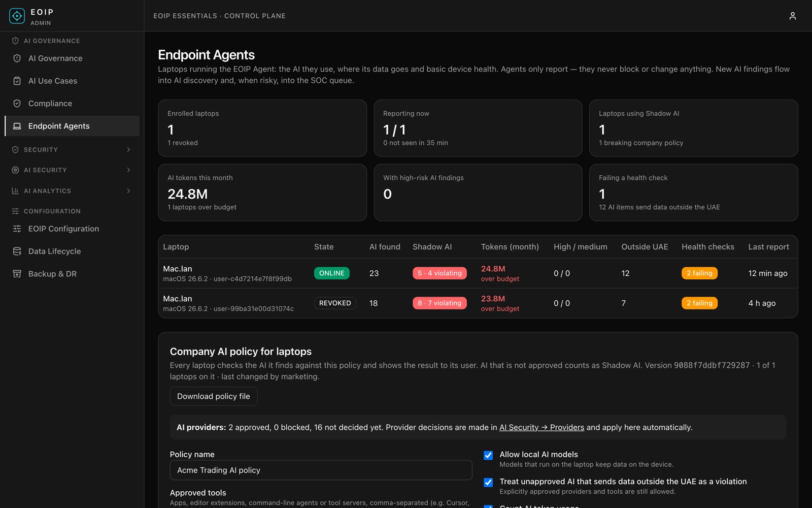Image resolution: width=812 pixels, height=508 pixels.
Task: Click the 24.8M tokens value in the table
Action: [493, 269]
